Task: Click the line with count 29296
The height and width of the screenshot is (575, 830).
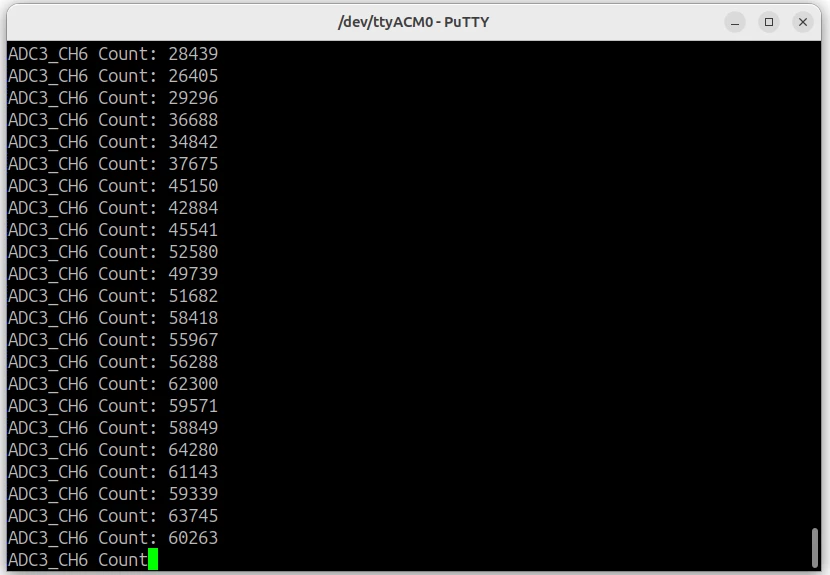Action: (113, 98)
